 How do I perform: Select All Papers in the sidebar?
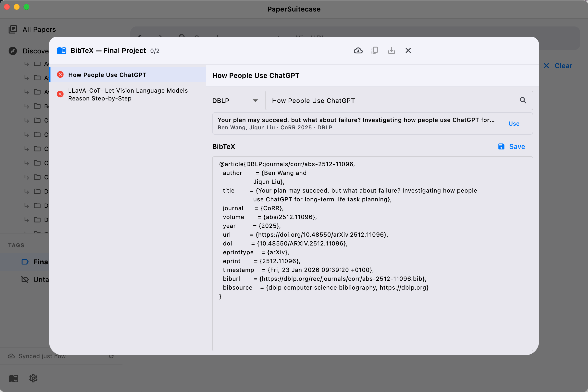[x=39, y=29]
